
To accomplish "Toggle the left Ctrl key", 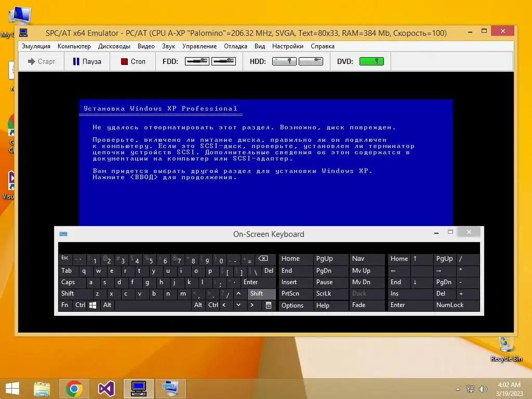I will [x=80, y=305].
